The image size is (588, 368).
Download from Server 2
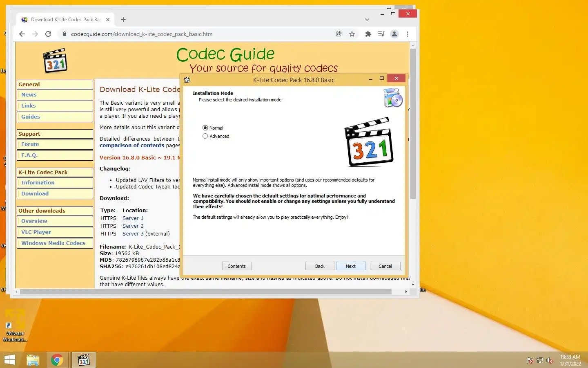tap(133, 226)
